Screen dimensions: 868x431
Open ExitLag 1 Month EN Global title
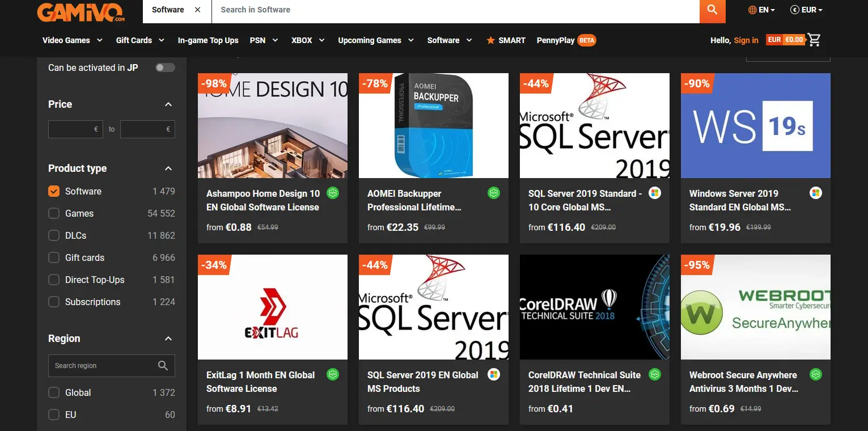pyautogui.click(x=261, y=382)
